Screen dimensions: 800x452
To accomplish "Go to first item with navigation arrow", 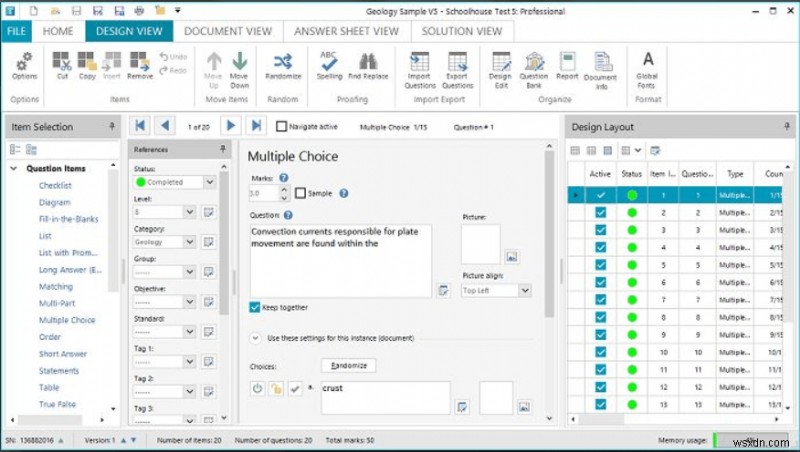I will tap(140, 125).
